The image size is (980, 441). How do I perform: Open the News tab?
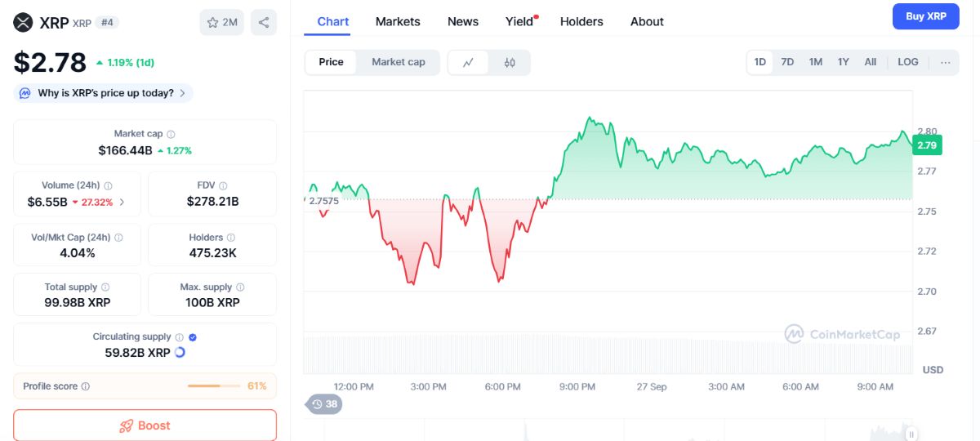(463, 21)
